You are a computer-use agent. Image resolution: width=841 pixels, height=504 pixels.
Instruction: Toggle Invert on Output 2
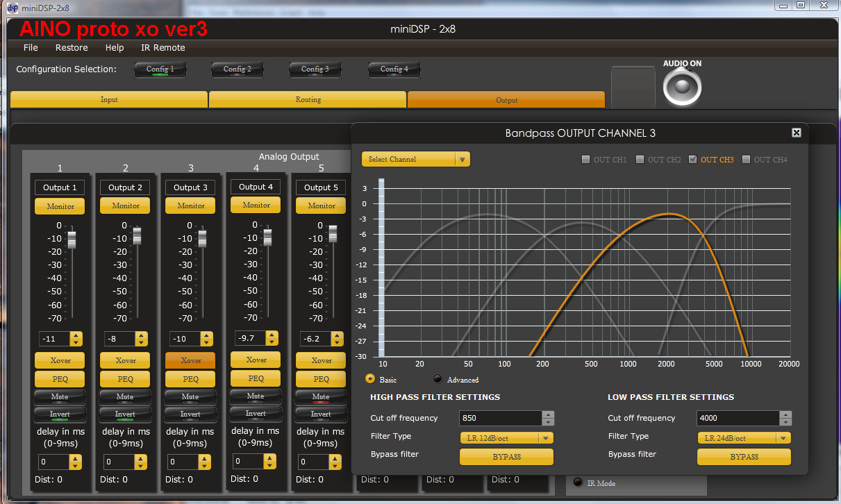pos(125,414)
